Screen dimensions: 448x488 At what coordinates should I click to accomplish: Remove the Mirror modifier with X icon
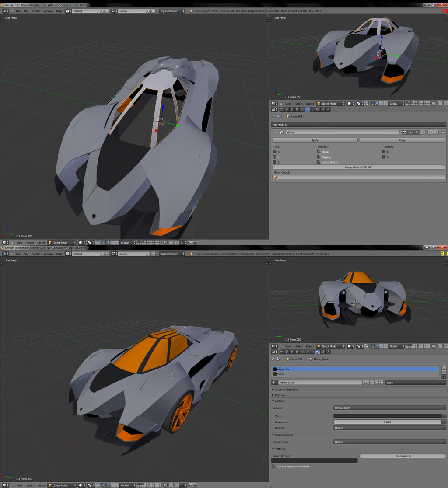point(443,132)
